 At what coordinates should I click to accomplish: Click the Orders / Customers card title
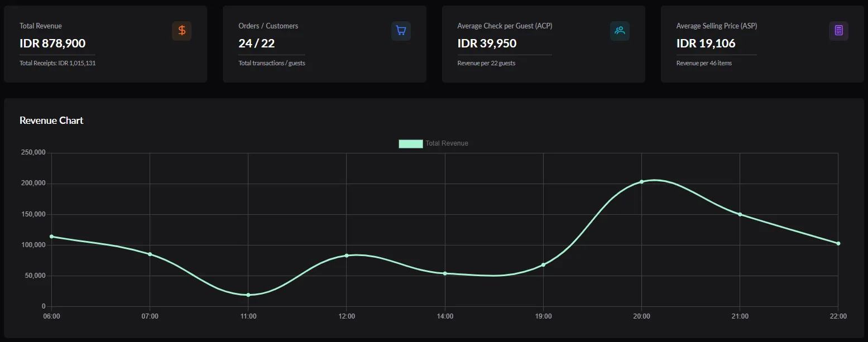(268, 26)
